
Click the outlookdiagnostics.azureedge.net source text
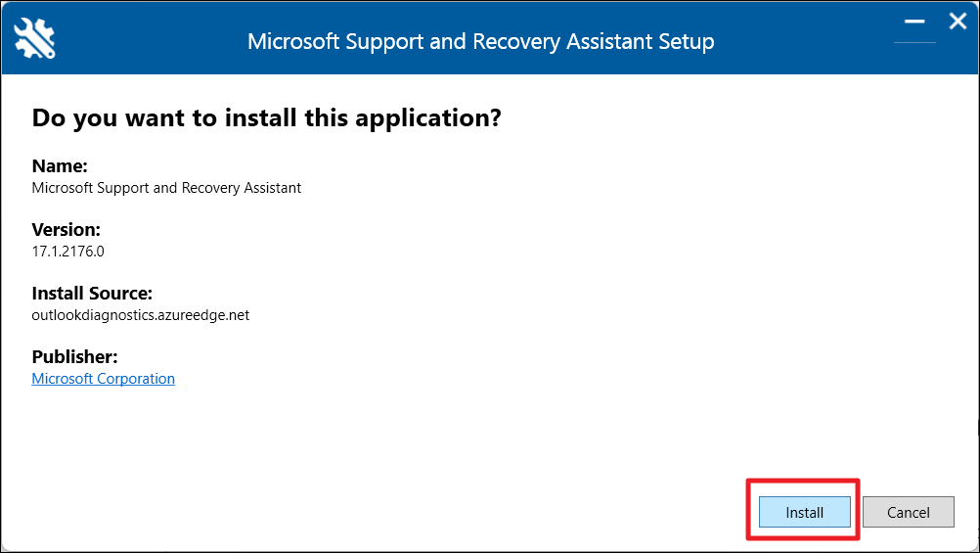coord(140,315)
